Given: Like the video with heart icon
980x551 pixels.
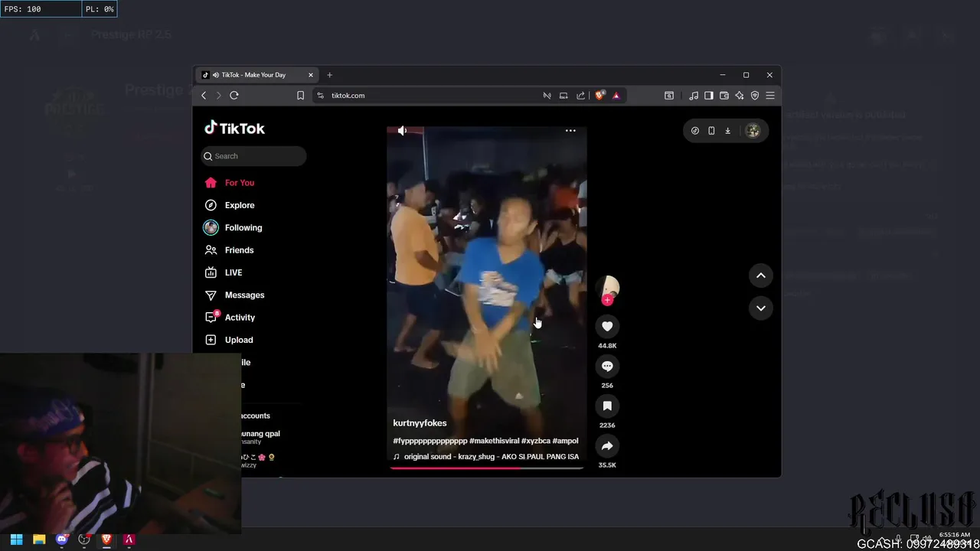Looking at the screenshot, I should click(607, 326).
